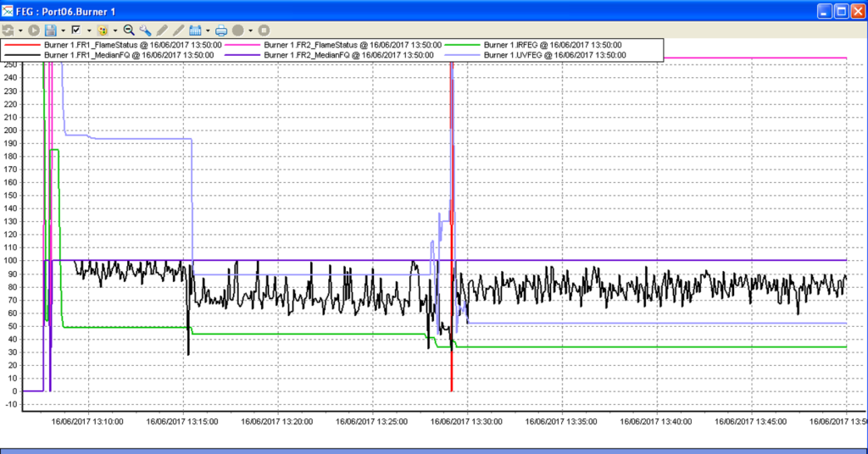Click the refresh arrows toolbar icon
This screenshot has width=868, height=454.
[8, 30]
